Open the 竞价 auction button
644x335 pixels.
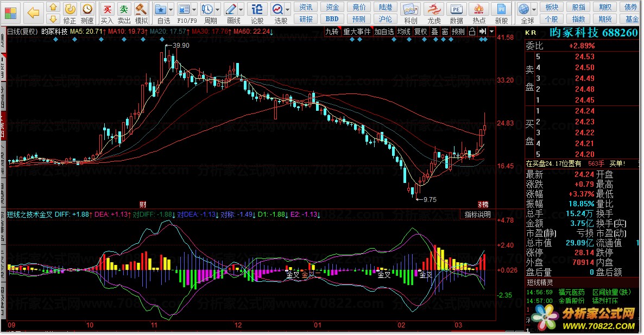359,8
